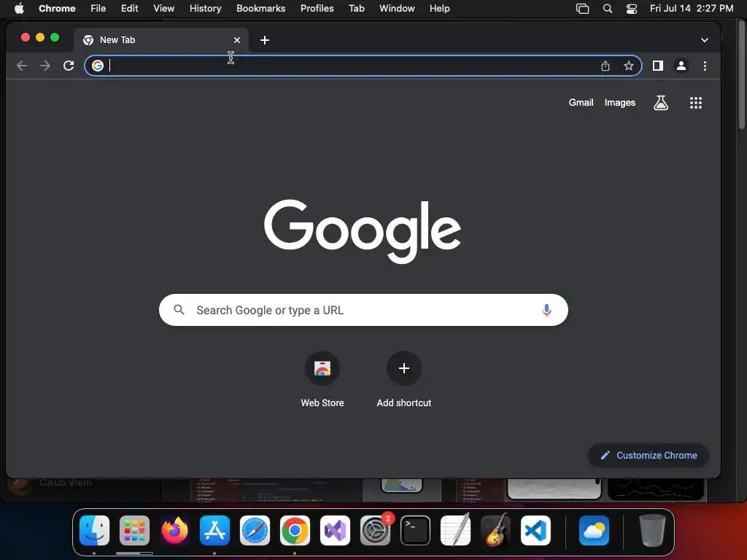This screenshot has width=747, height=560.
Task: Open the Google apps grid
Action: (x=696, y=103)
